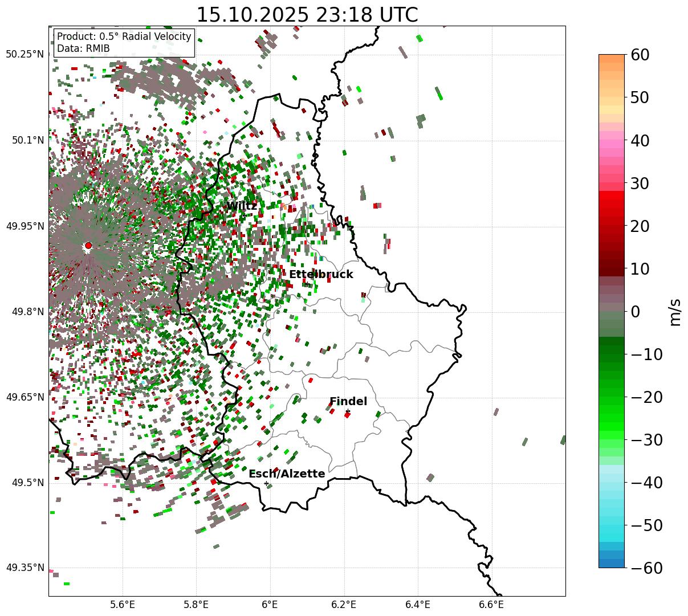Click the −50 colorbar tick label
The image size is (688, 616).
pos(646,525)
